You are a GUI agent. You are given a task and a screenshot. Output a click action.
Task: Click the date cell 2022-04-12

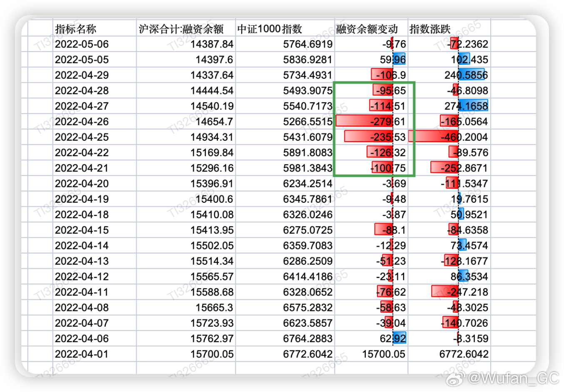(95, 276)
